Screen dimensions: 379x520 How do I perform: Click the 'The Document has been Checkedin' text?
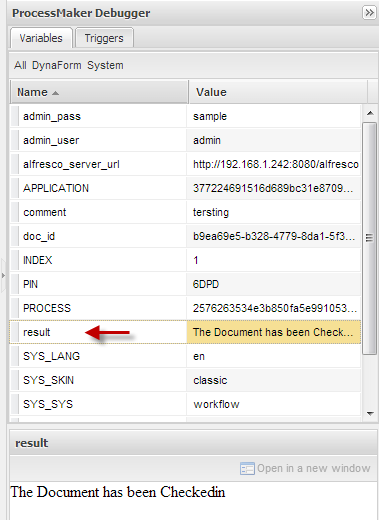tap(118, 492)
